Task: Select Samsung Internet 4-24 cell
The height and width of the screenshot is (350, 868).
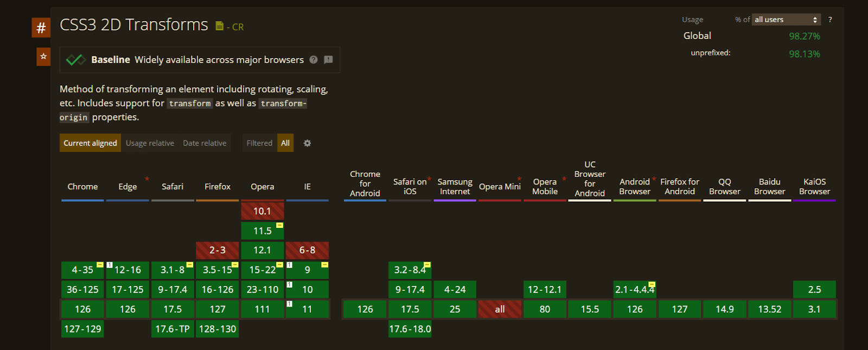Action: 455,289
